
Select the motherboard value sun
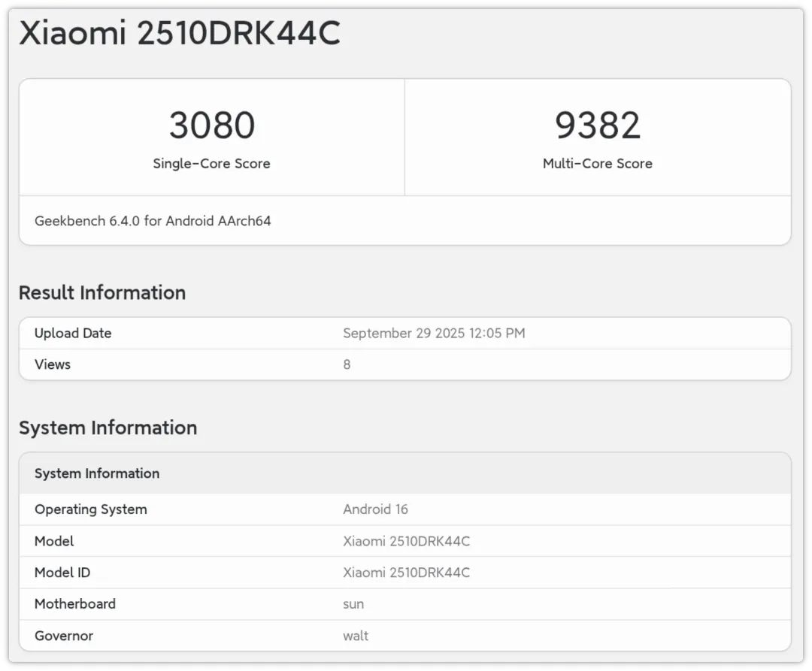tap(353, 604)
